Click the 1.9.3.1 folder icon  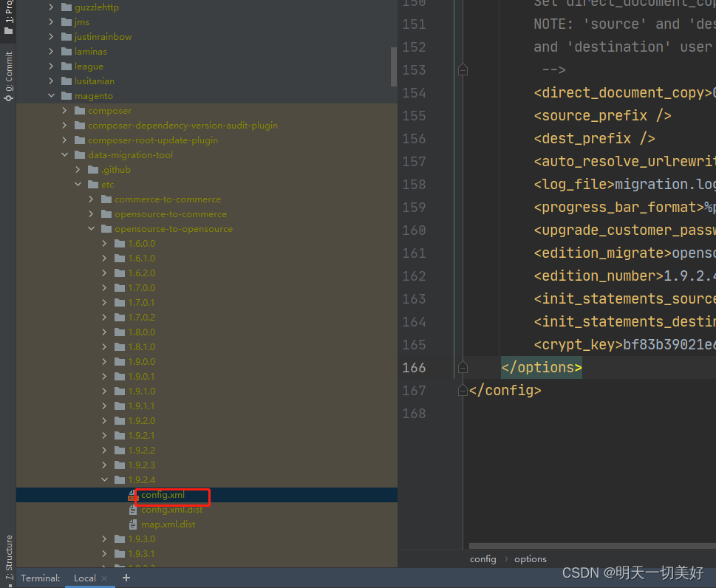(x=120, y=554)
